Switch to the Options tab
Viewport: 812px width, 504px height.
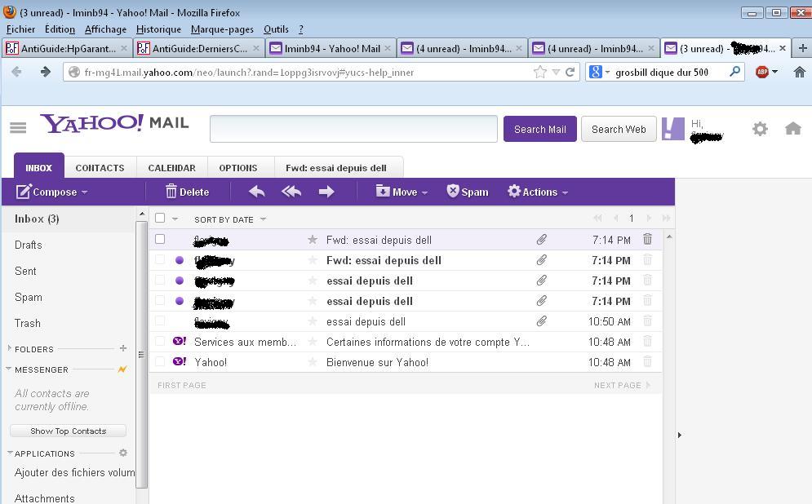pos(238,168)
